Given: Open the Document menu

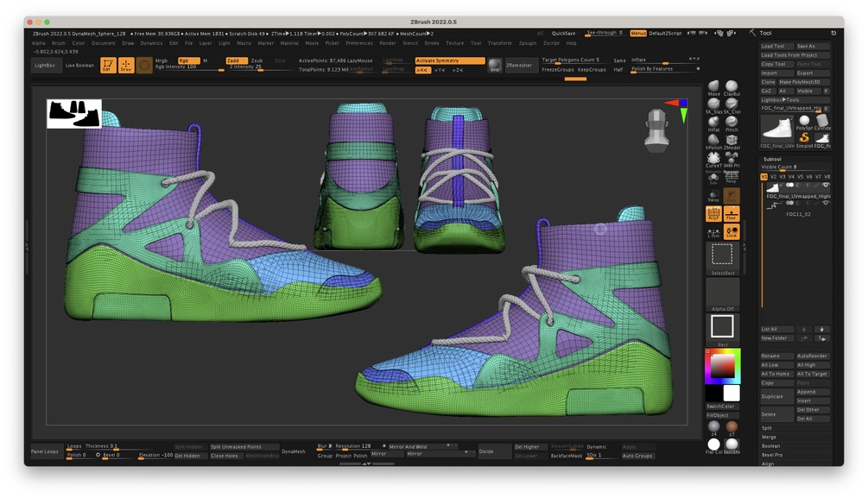Looking at the screenshot, I should (104, 43).
